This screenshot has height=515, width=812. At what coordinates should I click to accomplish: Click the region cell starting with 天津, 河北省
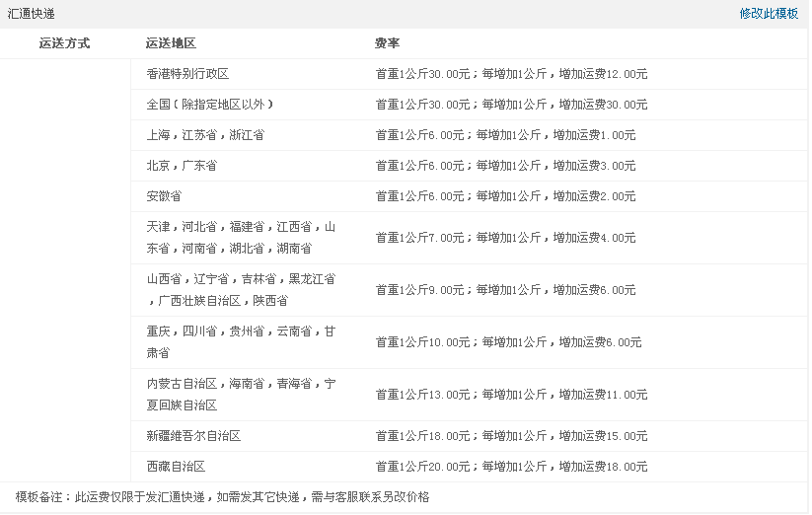coord(241,238)
